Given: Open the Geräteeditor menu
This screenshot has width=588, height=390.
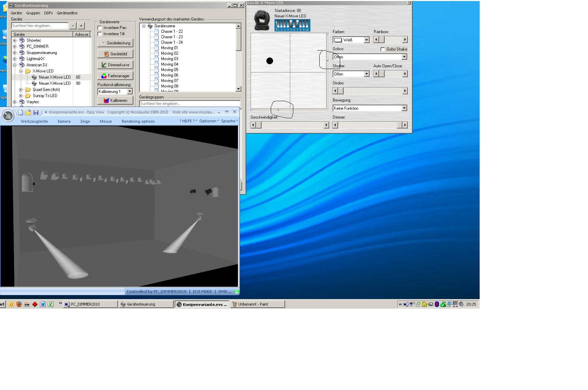Looking at the screenshot, I should click(x=67, y=13).
